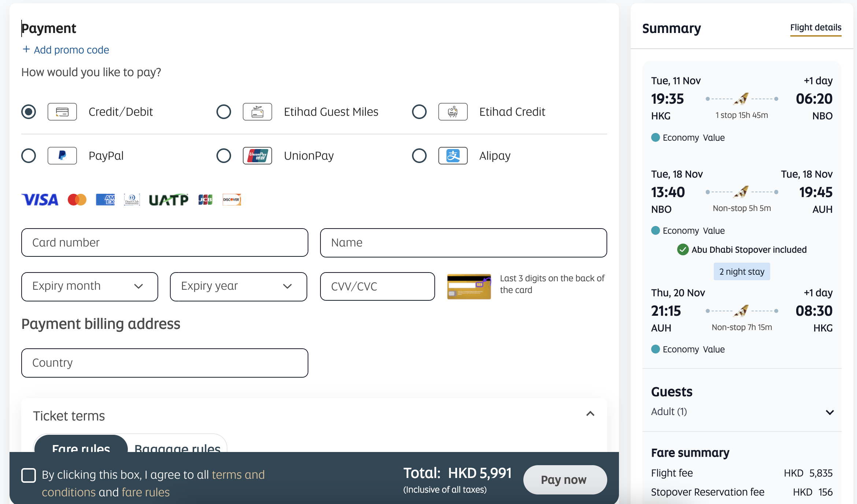
Task: Click the 'Abu Dhabi Stopover included' text
Action: pyautogui.click(x=749, y=249)
